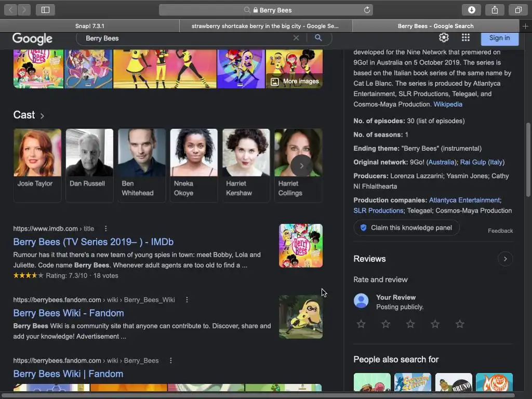
Task: Open the Safari downloads button
Action: click(472, 10)
